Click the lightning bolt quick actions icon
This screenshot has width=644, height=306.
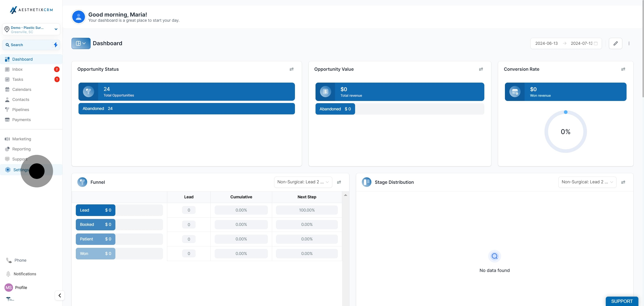(55, 45)
